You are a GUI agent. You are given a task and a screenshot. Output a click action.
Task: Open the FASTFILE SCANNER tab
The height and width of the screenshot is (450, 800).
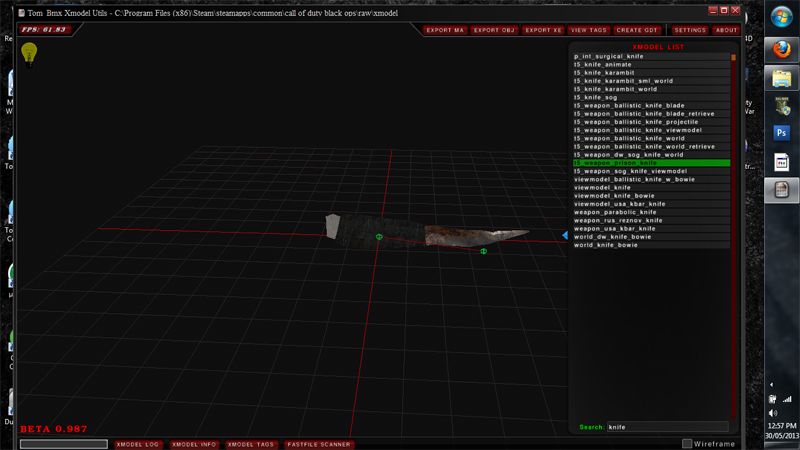tap(319, 444)
